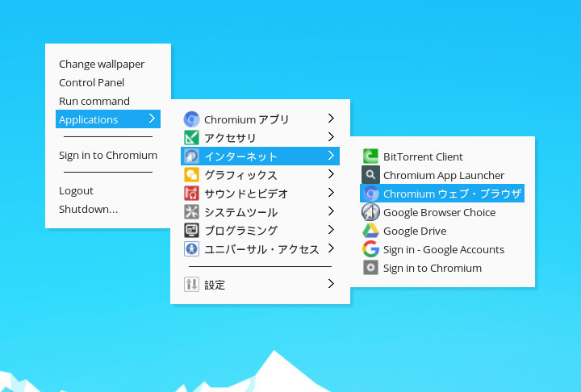
Task: Click the ユニバーサル・アクセス accessibility icon
Action: (x=191, y=249)
